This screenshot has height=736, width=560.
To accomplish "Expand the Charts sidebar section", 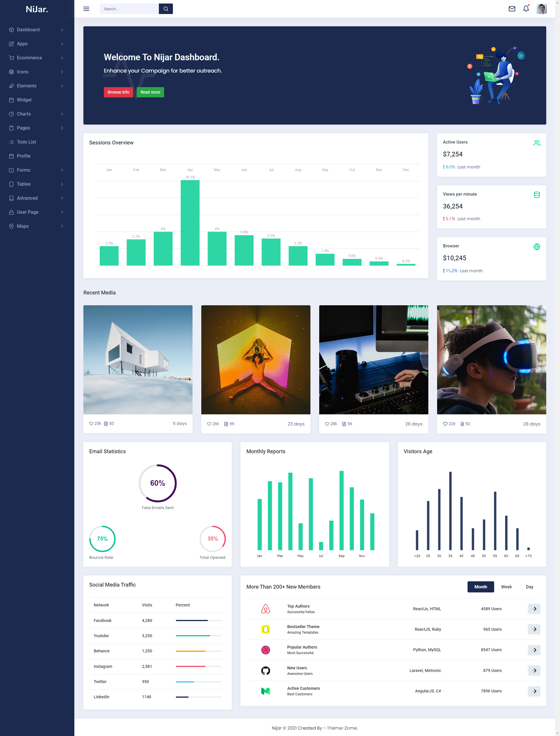I will (36, 114).
